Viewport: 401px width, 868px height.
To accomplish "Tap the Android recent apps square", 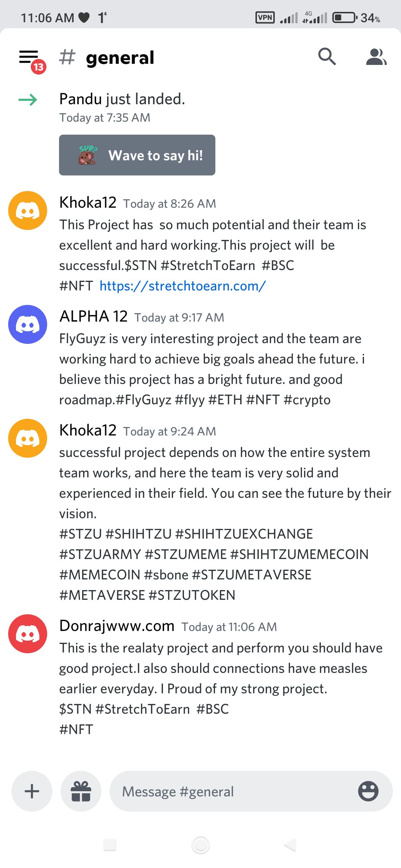I will [110, 845].
